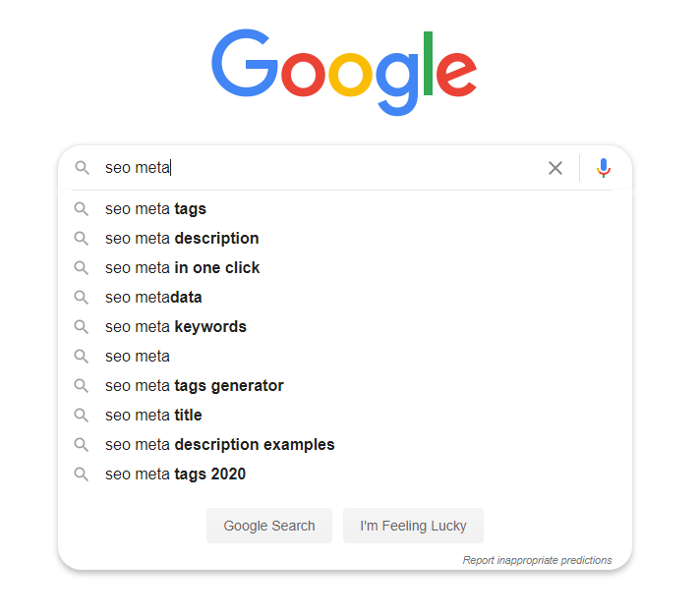
Task: Click the Google Search button
Action: click(x=269, y=526)
